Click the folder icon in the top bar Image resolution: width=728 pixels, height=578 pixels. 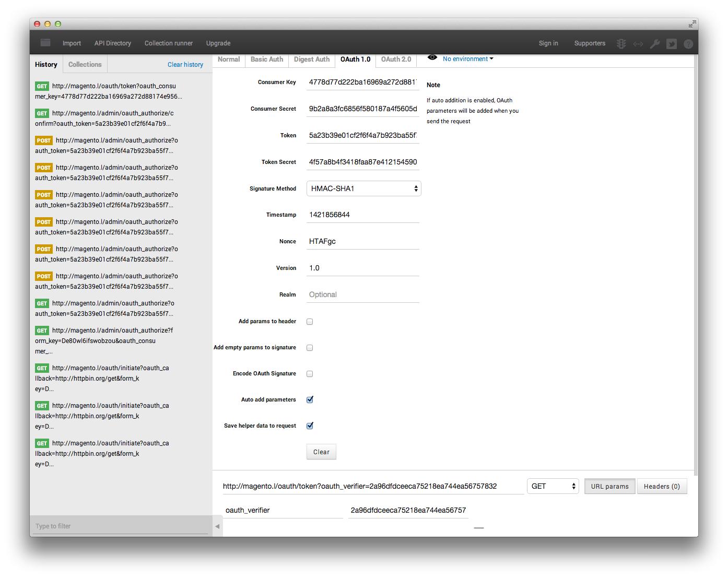[45, 43]
